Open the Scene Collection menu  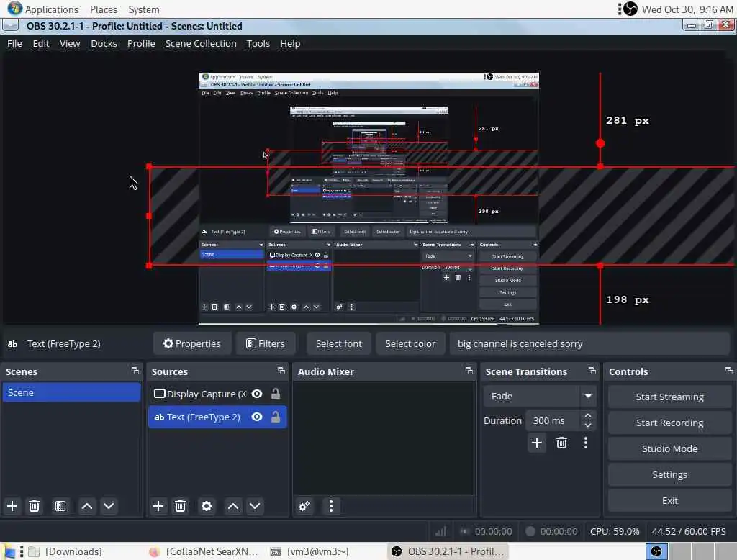[x=201, y=44]
